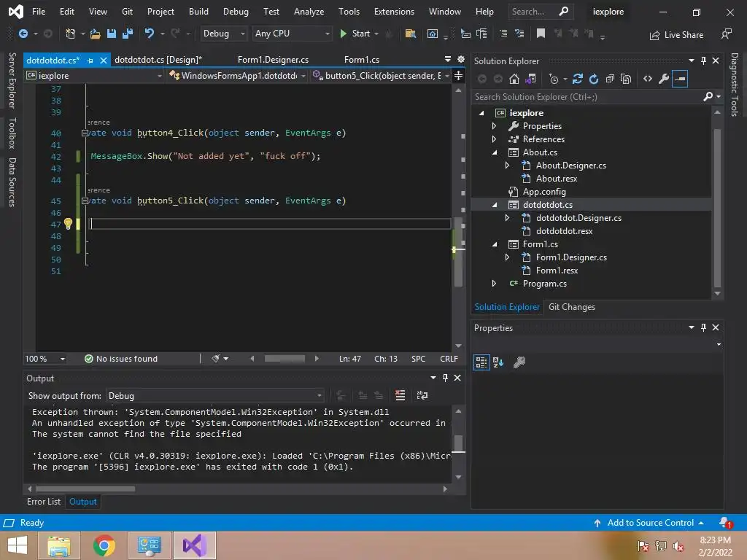Expand the dotdotdot.Designer.cs node
The height and width of the screenshot is (560, 747).
click(508, 217)
